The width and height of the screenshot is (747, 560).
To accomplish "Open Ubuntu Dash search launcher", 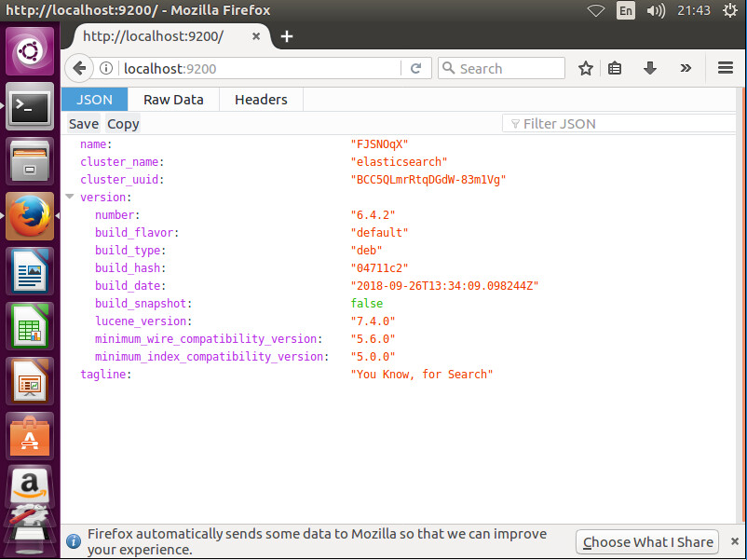I will click(x=30, y=51).
